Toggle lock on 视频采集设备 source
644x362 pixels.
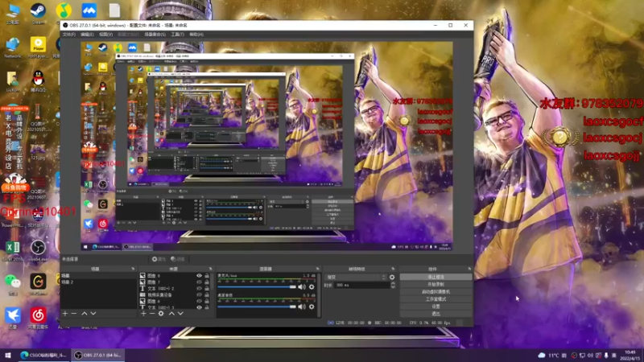tap(207, 294)
